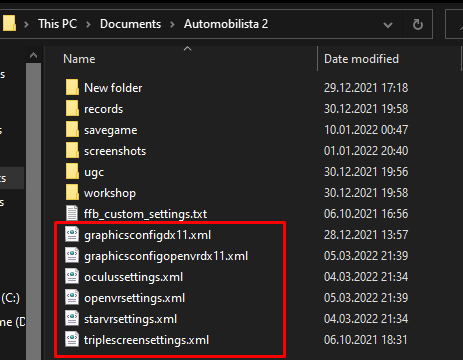Click the up arrow of the navigation pane scrollbar
463x360 pixels.
[x=33, y=55]
